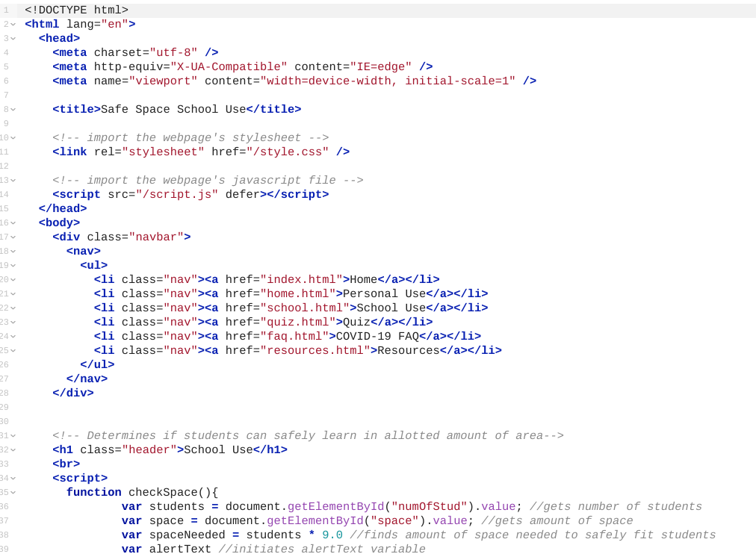756x554 pixels.
Task: Collapse the nav element fold on line 18
Action: click(x=13, y=251)
